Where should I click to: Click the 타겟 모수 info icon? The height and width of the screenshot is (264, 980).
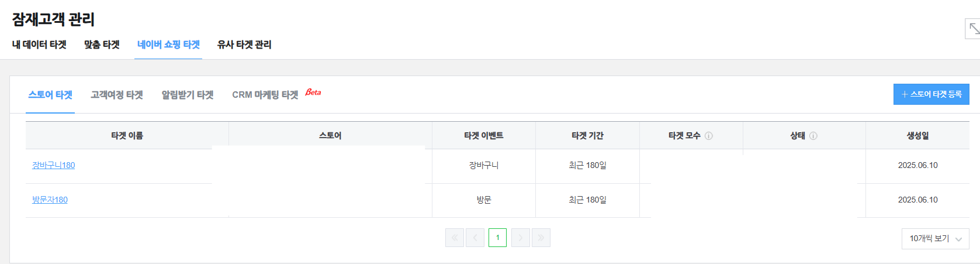(x=708, y=136)
